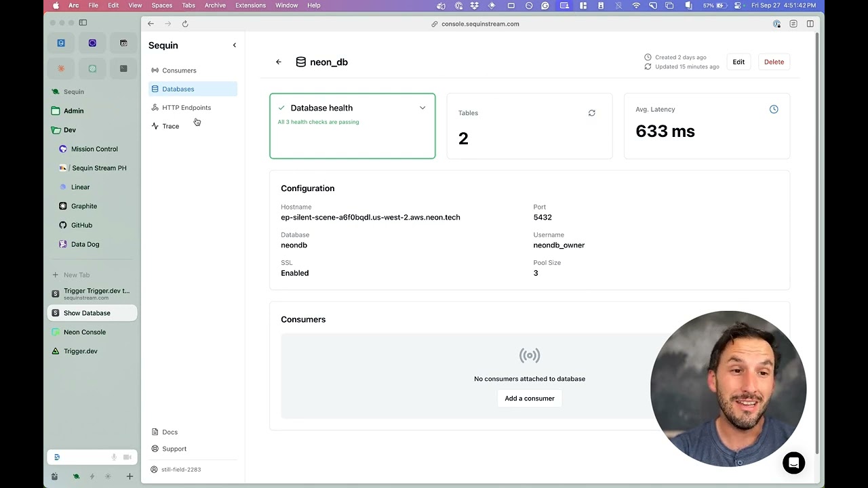Image resolution: width=868 pixels, height=488 pixels.
Task: Open the orange starburst pinned favorite tile
Action: (x=61, y=68)
